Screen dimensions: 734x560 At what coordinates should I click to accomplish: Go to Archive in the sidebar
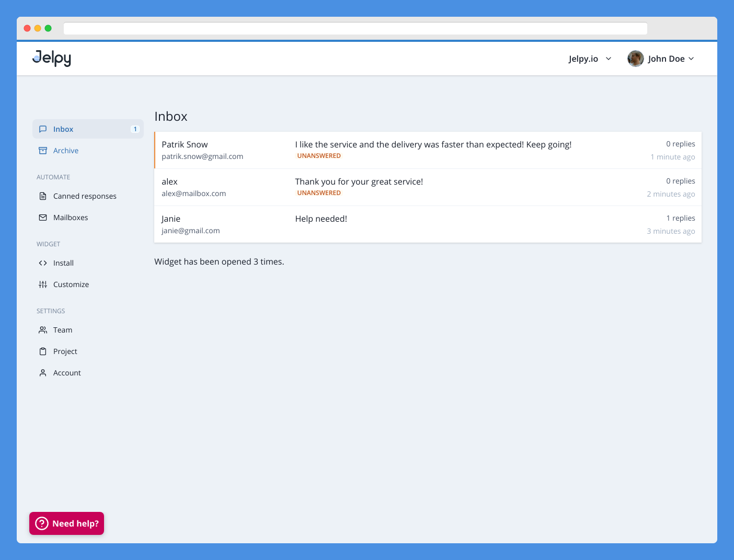click(88, 151)
